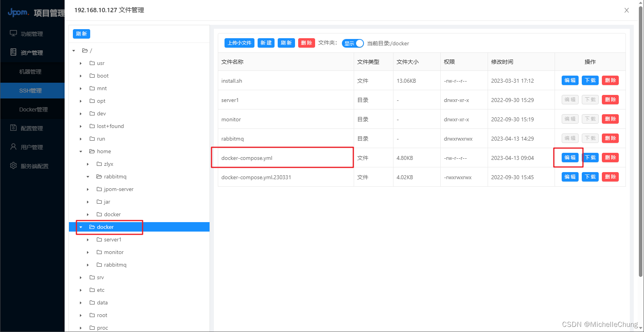Click the monitor folder icon in tree
This screenshot has height=332, width=644.
99,252
